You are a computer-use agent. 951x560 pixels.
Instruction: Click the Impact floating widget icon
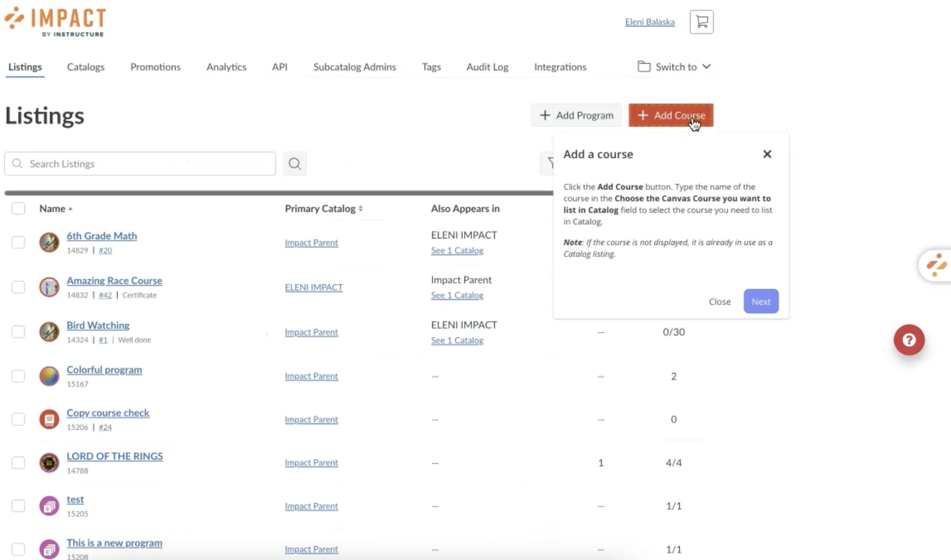[936, 265]
